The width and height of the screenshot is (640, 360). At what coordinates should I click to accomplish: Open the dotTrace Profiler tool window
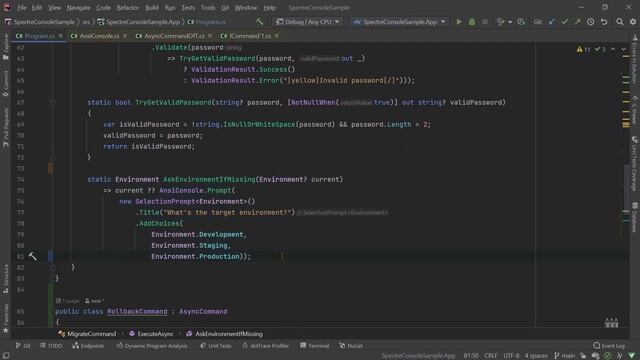[x=265, y=346]
